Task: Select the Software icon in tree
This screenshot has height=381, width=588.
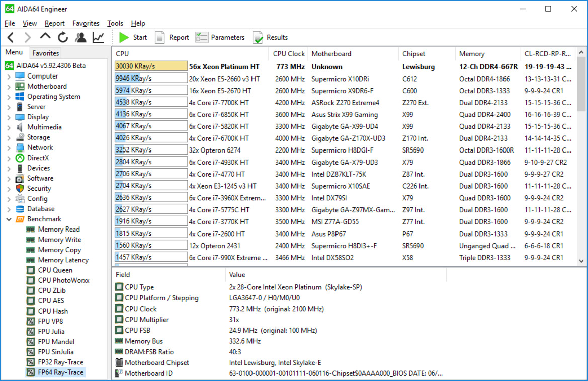Action: 20,178
